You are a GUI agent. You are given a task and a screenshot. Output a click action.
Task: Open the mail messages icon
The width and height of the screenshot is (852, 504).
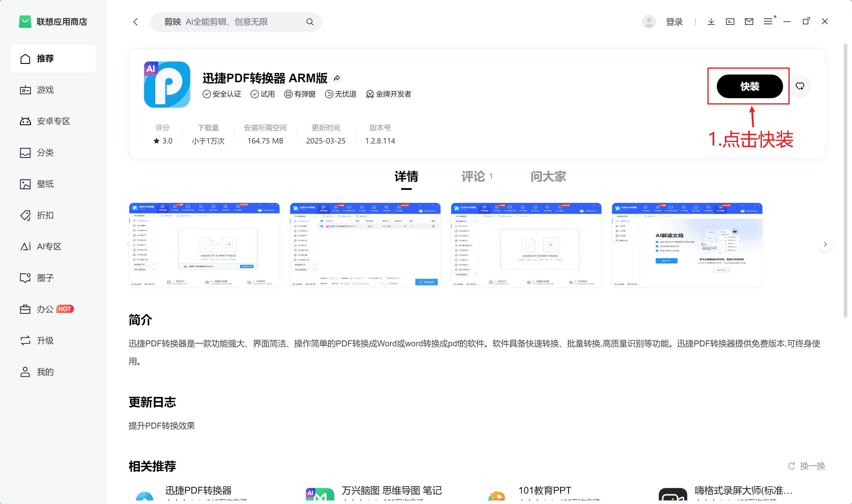point(749,22)
